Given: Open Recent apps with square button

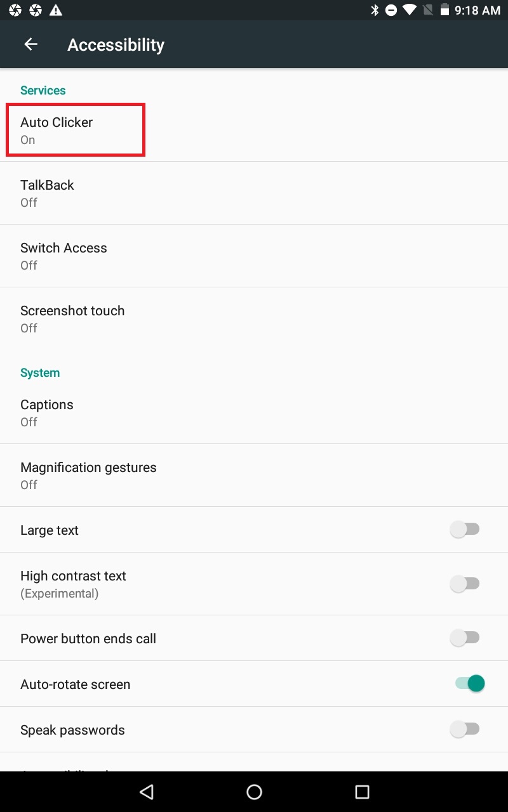Looking at the screenshot, I should pos(362,791).
